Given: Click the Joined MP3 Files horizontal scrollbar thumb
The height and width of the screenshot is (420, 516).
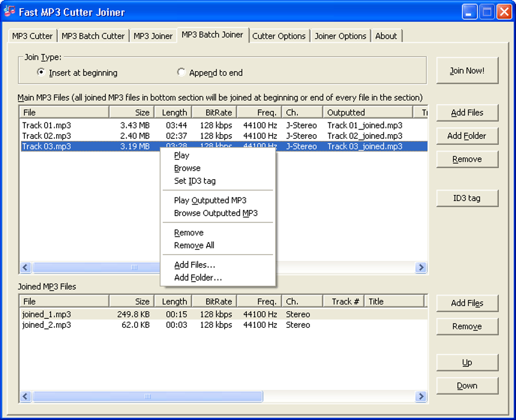Looking at the screenshot, I should [147, 396].
